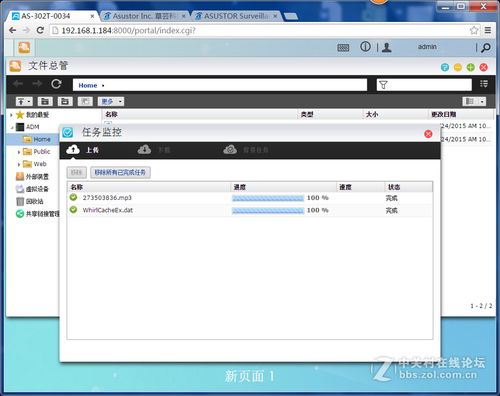This screenshot has width=500, height=396.
Task: Open the recycle bin tree item
Action: click(x=30, y=201)
